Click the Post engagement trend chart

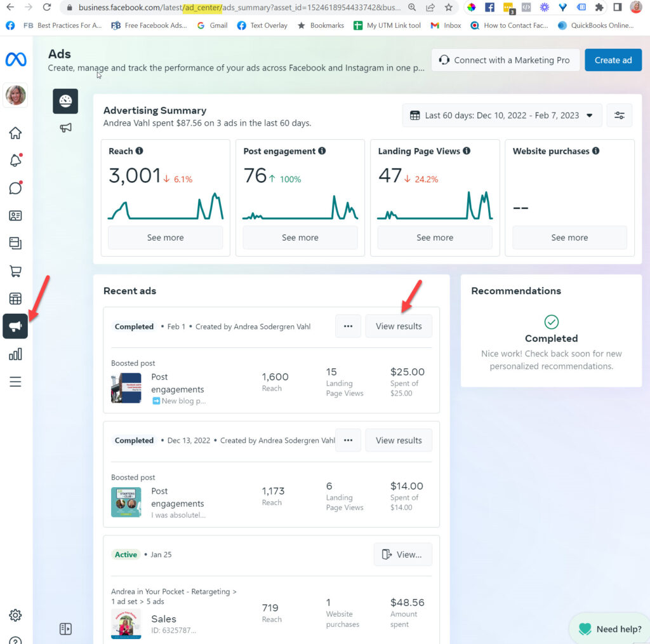point(300,207)
